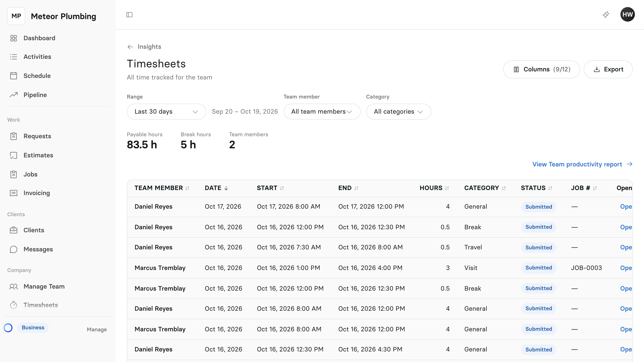Click the Business plan badge
The image size is (644, 362).
pos(33,328)
